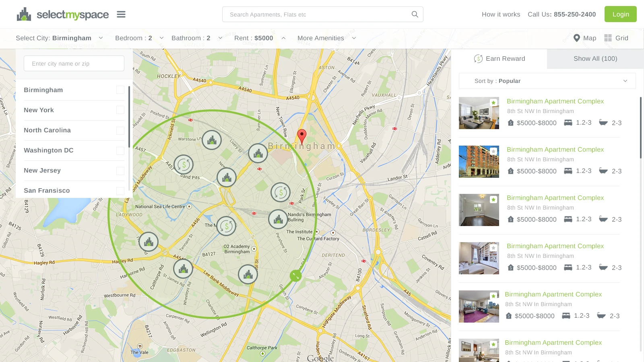Open the fifth Birmingham Apartment Complex title

(x=553, y=294)
